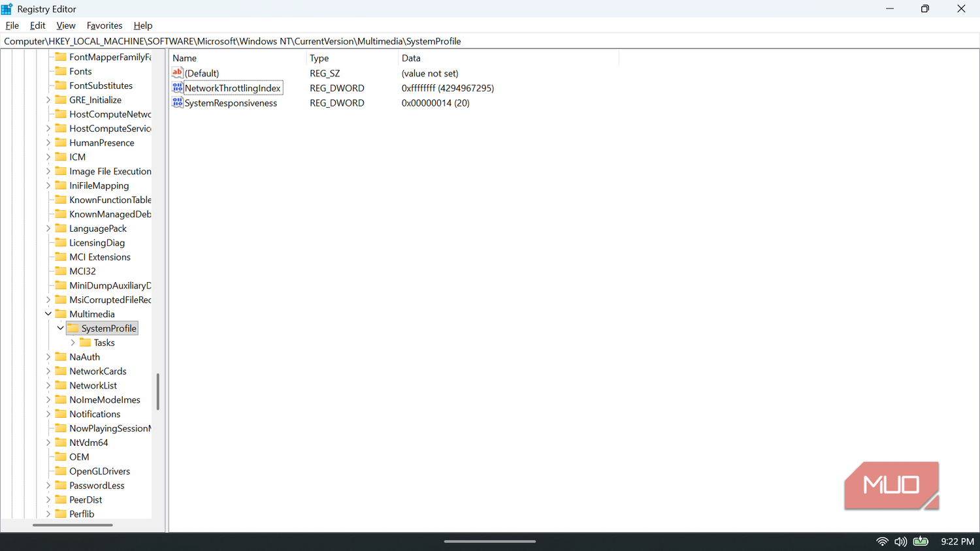Click the HumanPresence folder icon
Viewport: 980px width, 551px height.
pos(61,142)
